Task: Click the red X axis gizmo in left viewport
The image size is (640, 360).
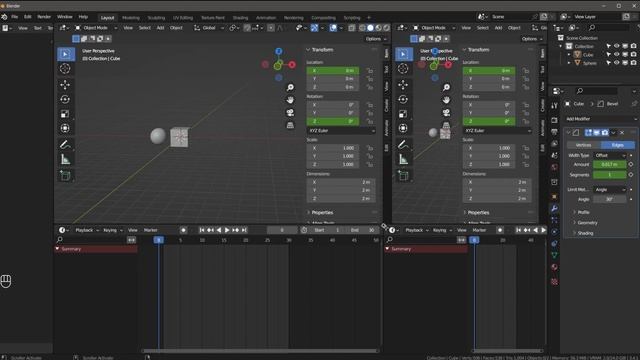Action: coord(292,64)
